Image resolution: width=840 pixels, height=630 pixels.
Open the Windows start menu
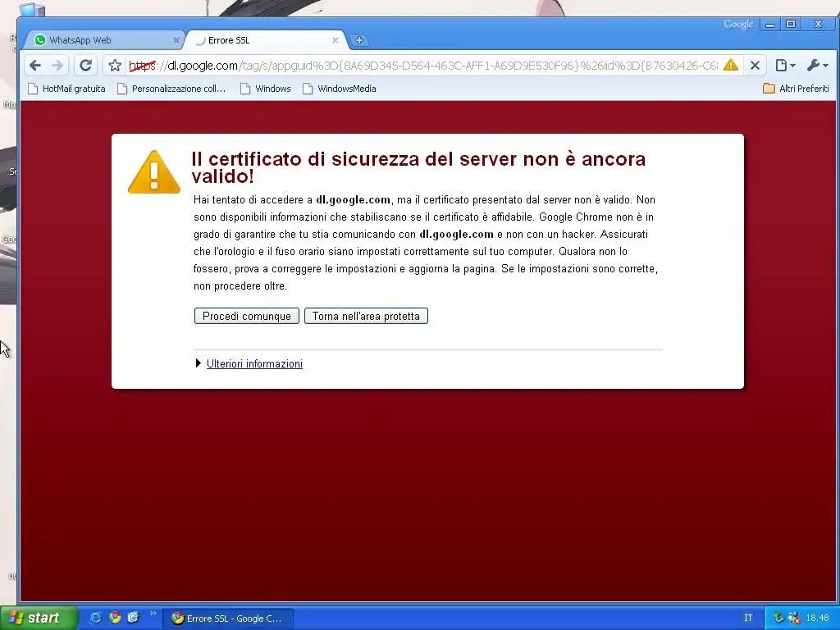coord(39,618)
